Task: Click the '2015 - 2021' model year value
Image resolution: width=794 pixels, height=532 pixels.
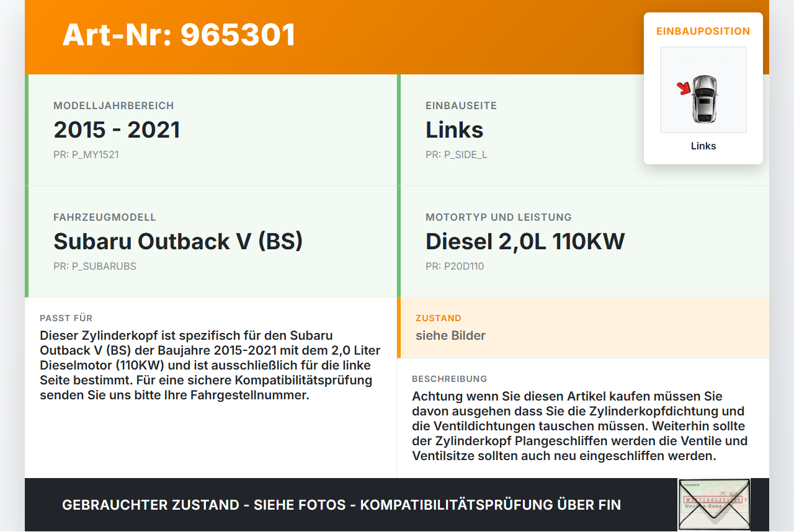Action: (117, 130)
